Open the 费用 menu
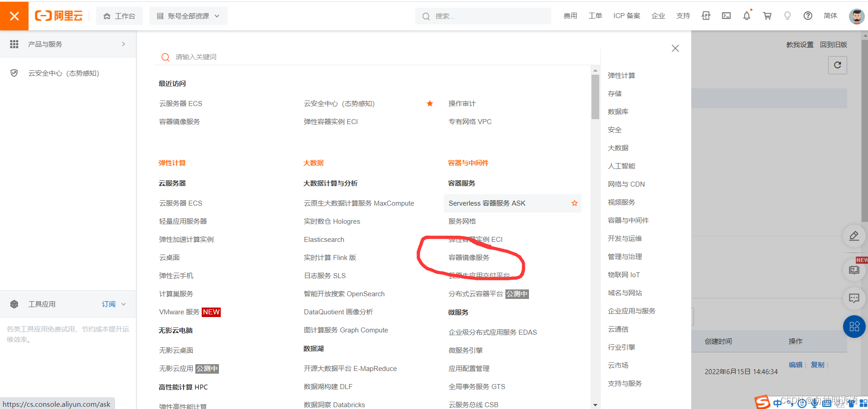 [570, 16]
